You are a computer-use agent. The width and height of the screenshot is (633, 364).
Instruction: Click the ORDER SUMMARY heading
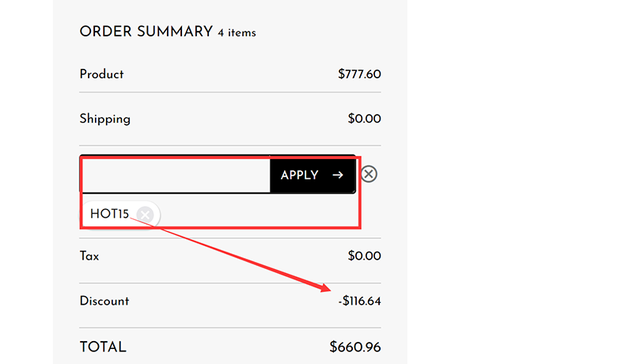point(146,32)
